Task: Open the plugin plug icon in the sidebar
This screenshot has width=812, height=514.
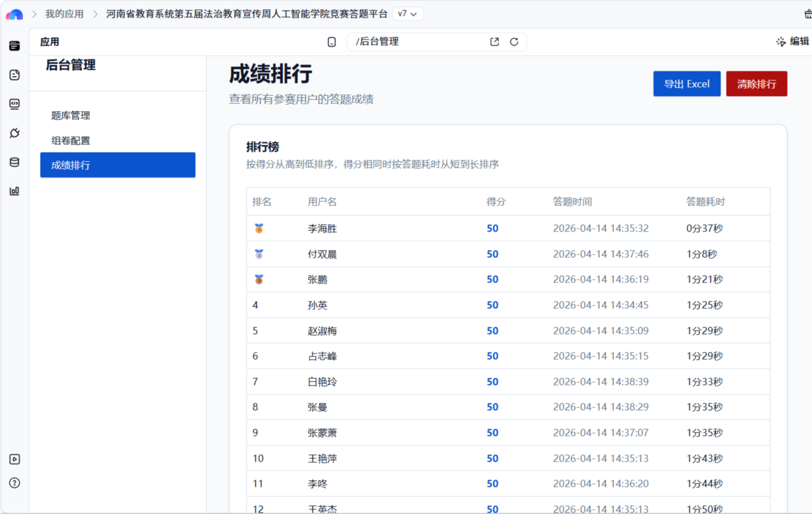Action: [15, 133]
